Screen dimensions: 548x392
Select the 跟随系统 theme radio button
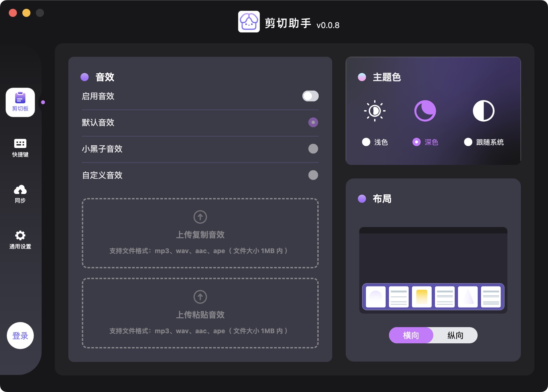(468, 142)
